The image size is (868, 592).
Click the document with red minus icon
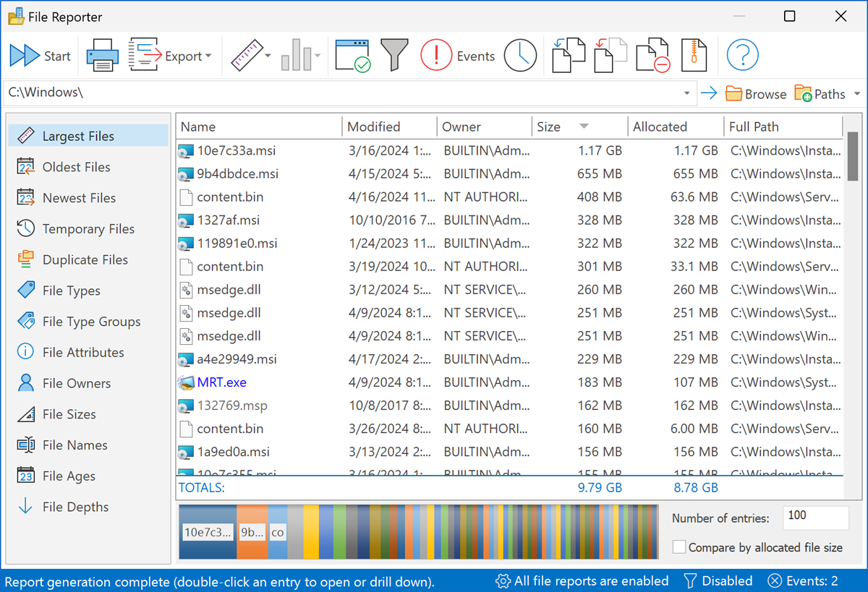pos(652,56)
